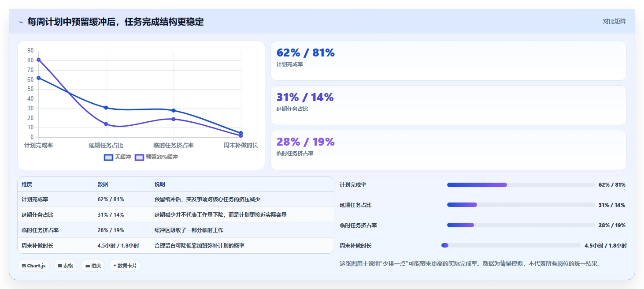Click the 周末补做时长 progress bar
Viewport: 644px width, 289px height.
pos(511,245)
